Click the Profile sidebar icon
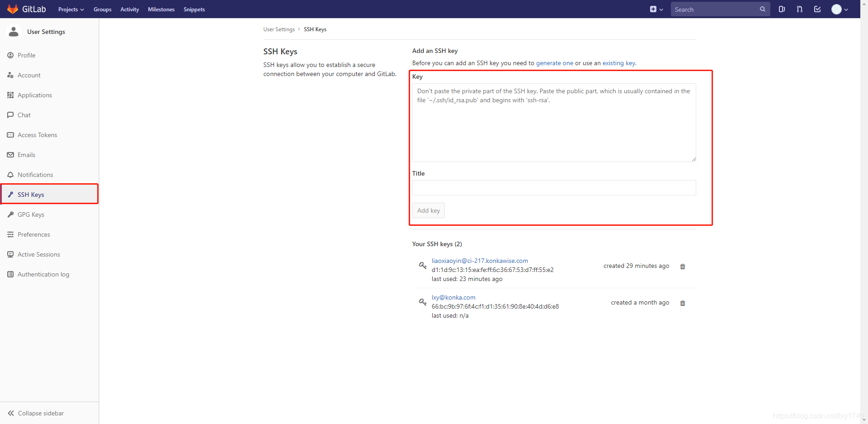The image size is (868, 424). [x=10, y=55]
